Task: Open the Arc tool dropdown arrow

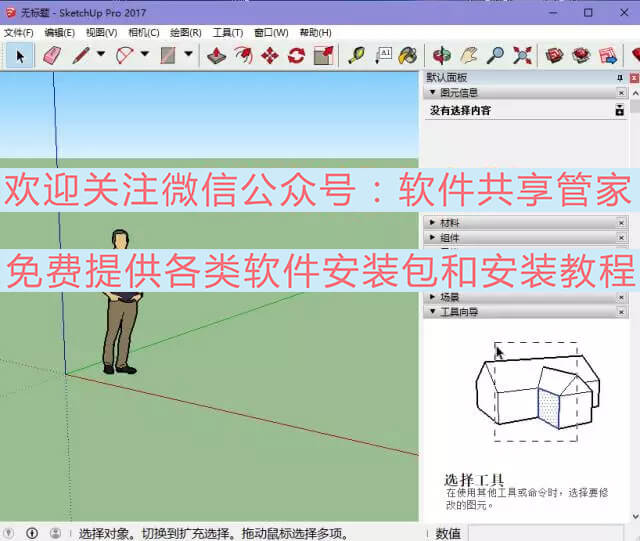Action: tap(144, 53)
